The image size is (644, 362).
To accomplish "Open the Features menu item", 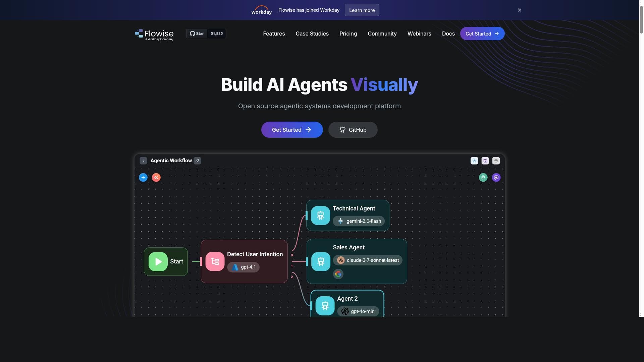I will click(x=274, y=34).
